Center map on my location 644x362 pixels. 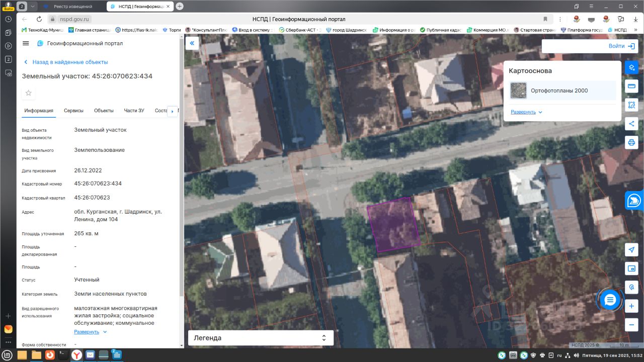click(x=631, y=250)
